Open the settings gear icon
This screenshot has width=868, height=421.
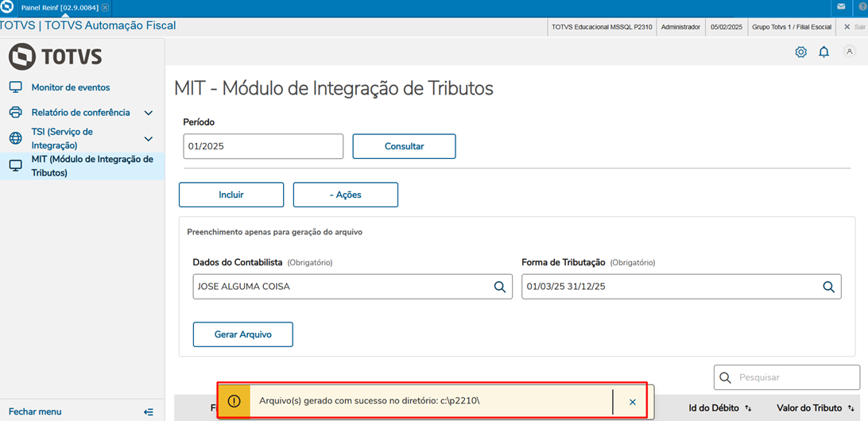(x=800, y=52)
